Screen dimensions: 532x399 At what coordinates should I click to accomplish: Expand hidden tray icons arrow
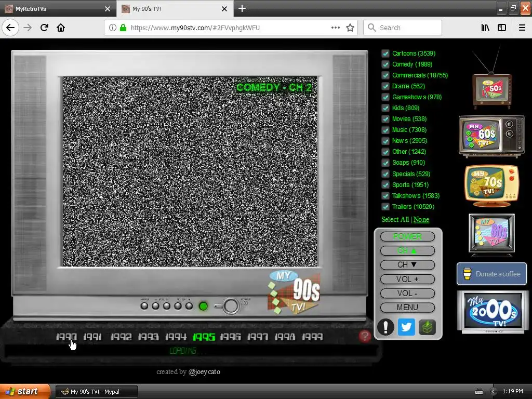pyautogui.click(x=494, y=392)
